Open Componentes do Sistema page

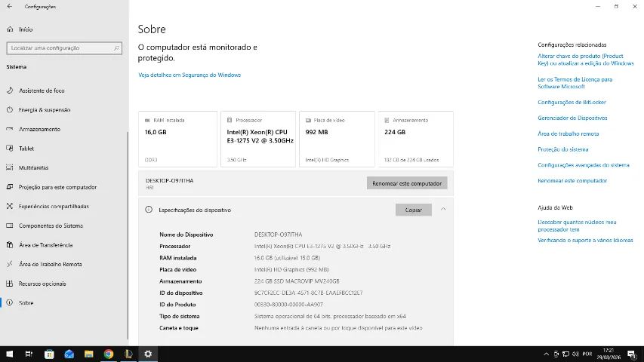coord(51,225)
